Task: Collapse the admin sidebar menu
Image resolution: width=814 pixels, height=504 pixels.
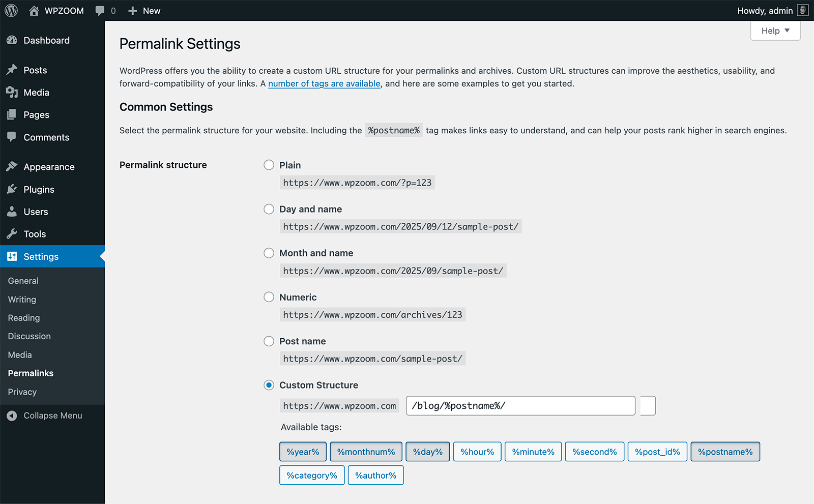Action: [x=45, y=416]
